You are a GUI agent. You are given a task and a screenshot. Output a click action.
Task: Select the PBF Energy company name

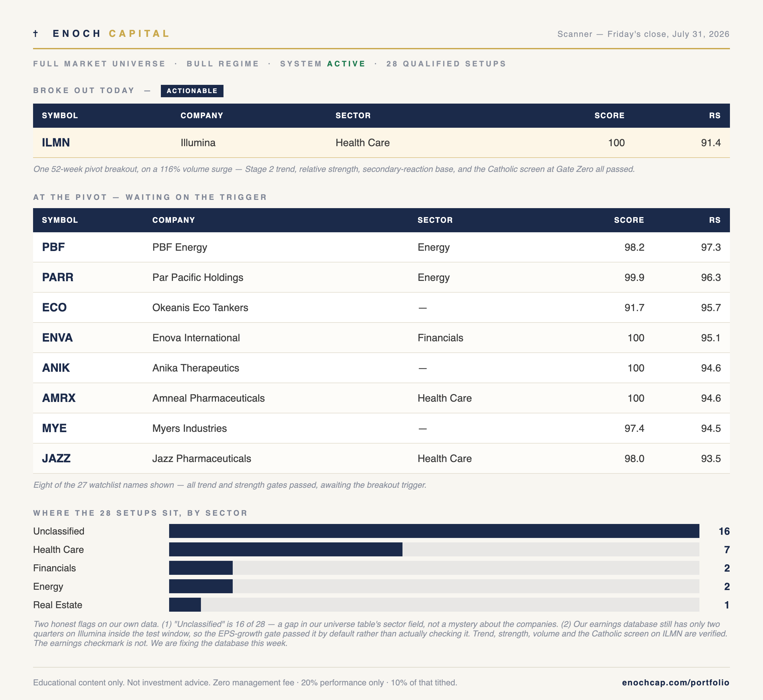pos(180,247)
